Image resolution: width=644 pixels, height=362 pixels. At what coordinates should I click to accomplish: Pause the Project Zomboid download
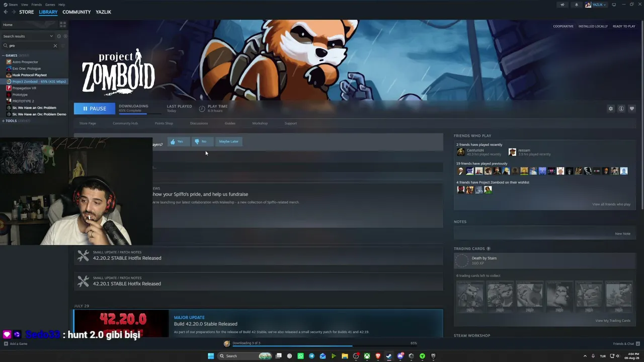coord(95,109)
